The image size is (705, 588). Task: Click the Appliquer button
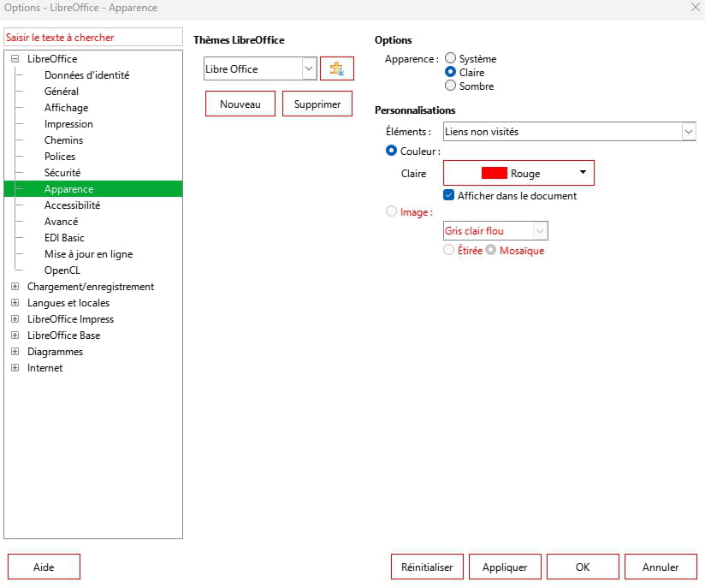pyautogui.click(x=505, y=567)
